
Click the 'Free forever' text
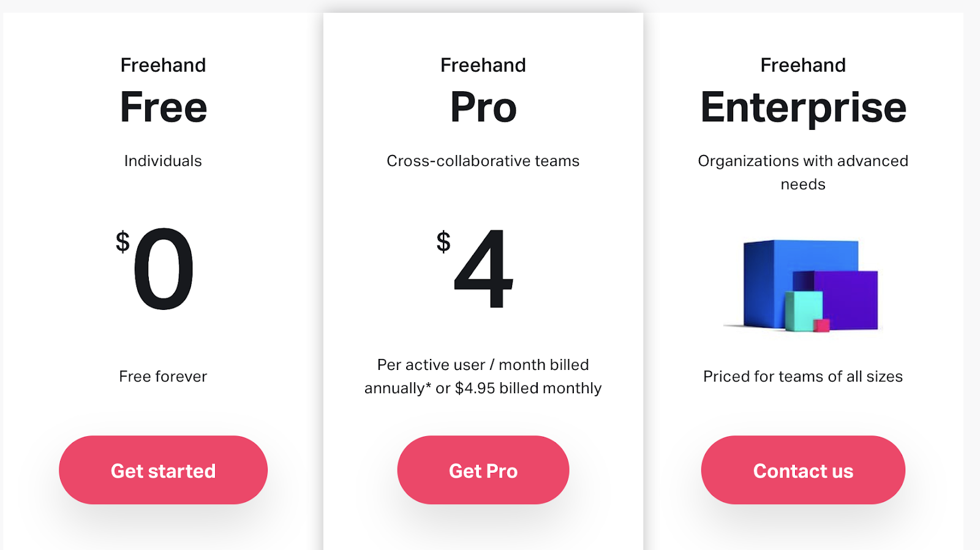(163, 376)
